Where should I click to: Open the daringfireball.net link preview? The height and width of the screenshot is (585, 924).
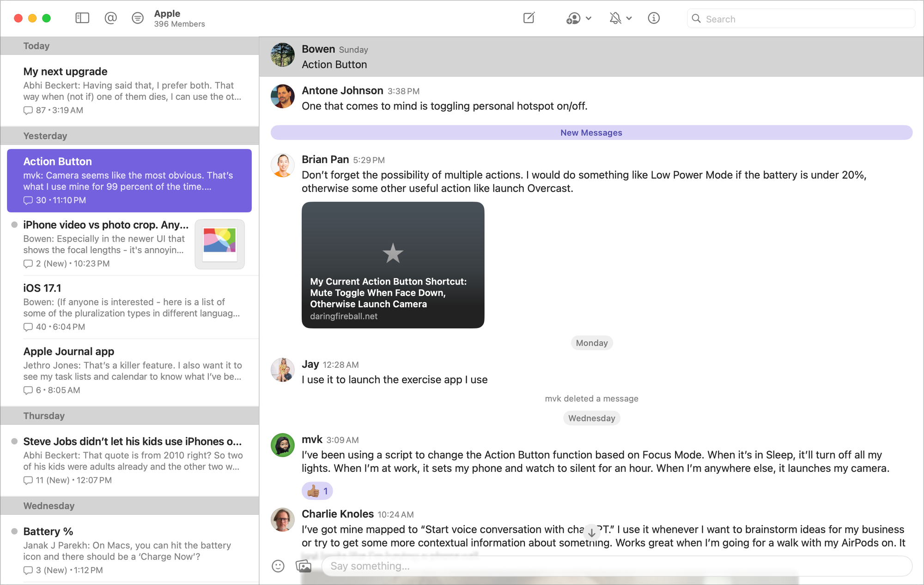point(393,264)
